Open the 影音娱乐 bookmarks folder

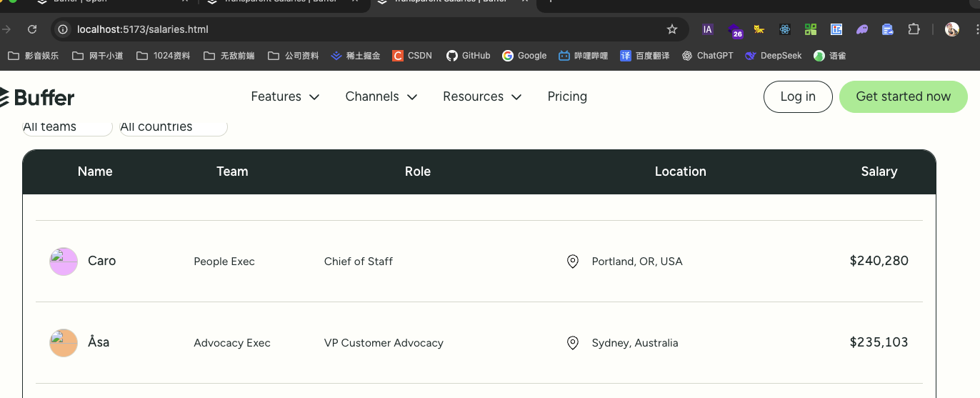point(34,56)
